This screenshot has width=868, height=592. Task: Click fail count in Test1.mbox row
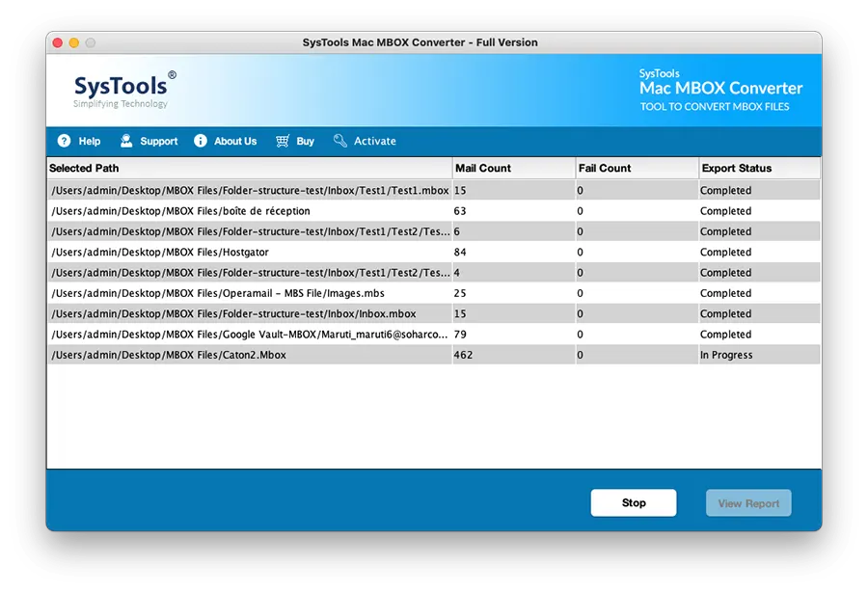pyautogui.click(x=637, y=190)
